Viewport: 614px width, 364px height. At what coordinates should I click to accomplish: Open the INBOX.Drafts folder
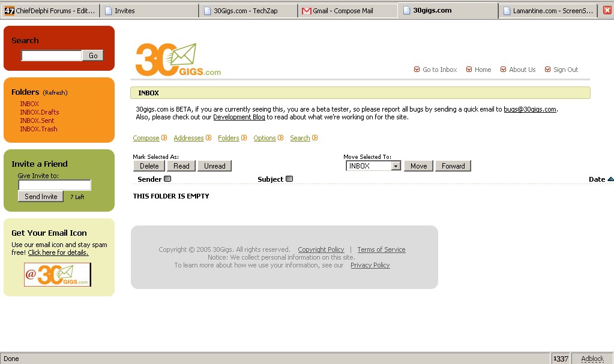click(40, 112)
